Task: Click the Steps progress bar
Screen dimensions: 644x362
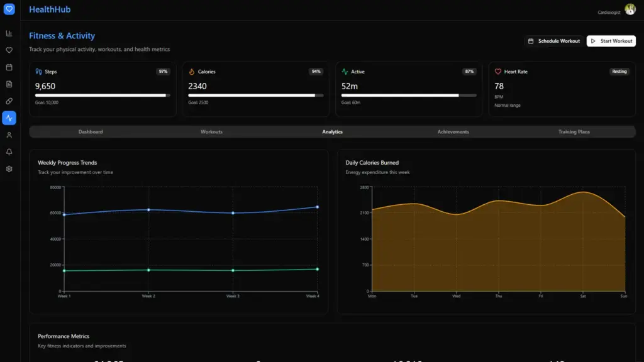Action: pos(102,96)
